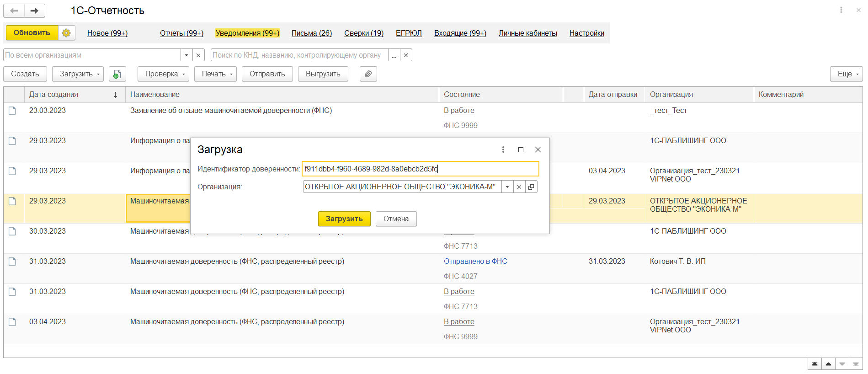
Task: Open the organization filter dropdown arrow
Action: 186,55
